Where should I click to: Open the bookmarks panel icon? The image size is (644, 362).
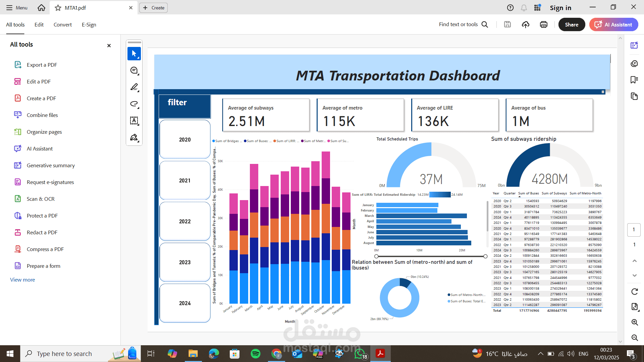point(634,80)
